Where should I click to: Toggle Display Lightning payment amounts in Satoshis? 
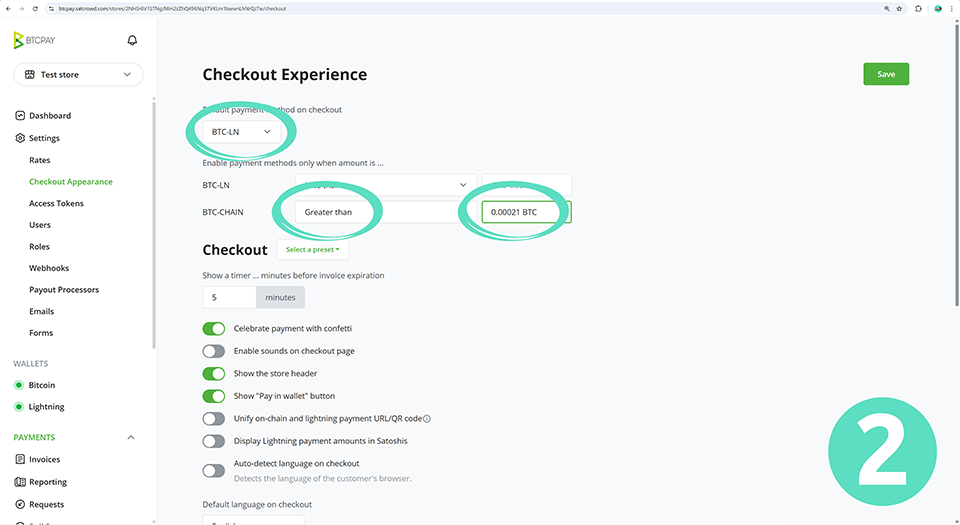tap(214, 441)
